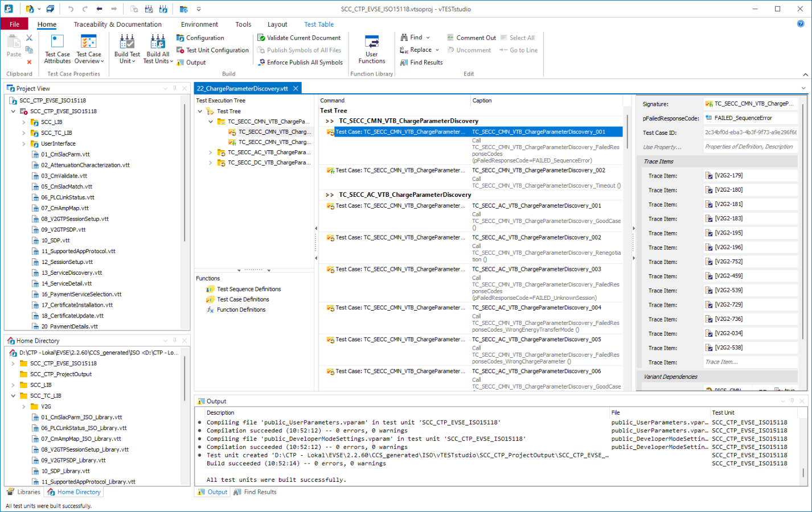
Task: Click Find Results in ribbon
Action: [x=421, y=63]
